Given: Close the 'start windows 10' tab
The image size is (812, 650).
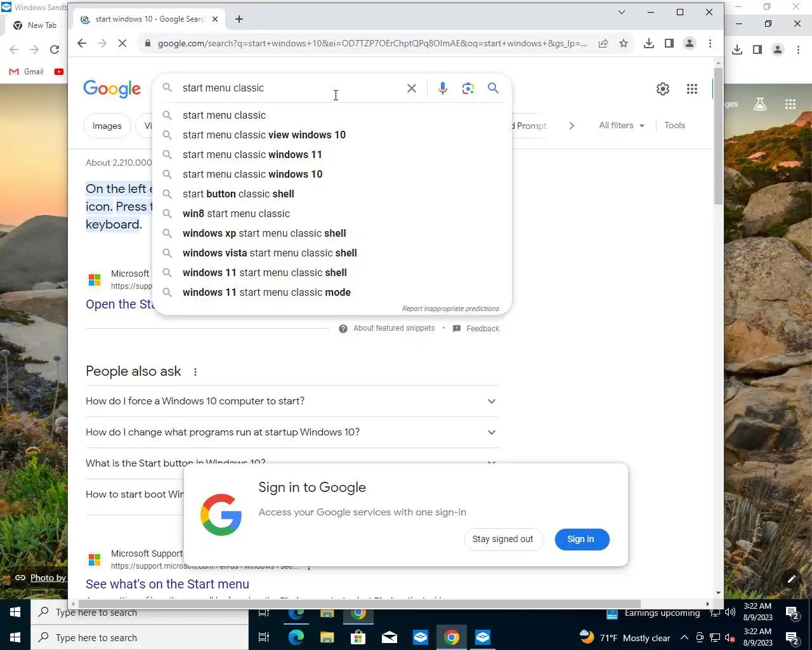Looking at the screenshot, I should coord(215,19).
